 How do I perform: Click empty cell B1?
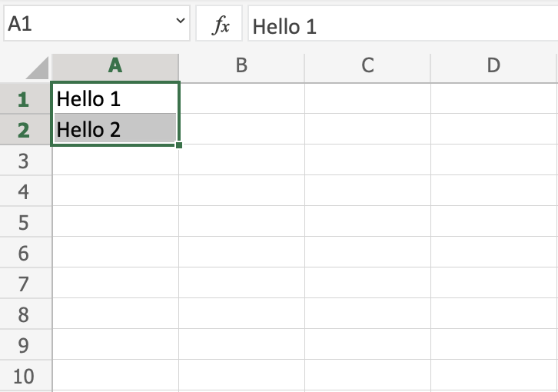pos(241,98)
